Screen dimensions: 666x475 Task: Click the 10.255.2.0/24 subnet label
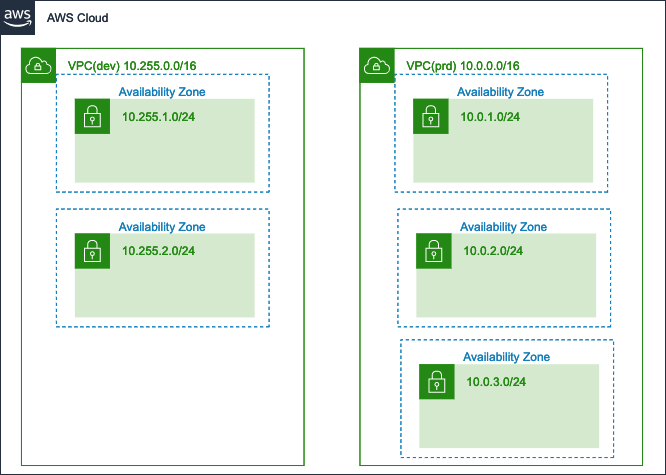pos(158,250)
